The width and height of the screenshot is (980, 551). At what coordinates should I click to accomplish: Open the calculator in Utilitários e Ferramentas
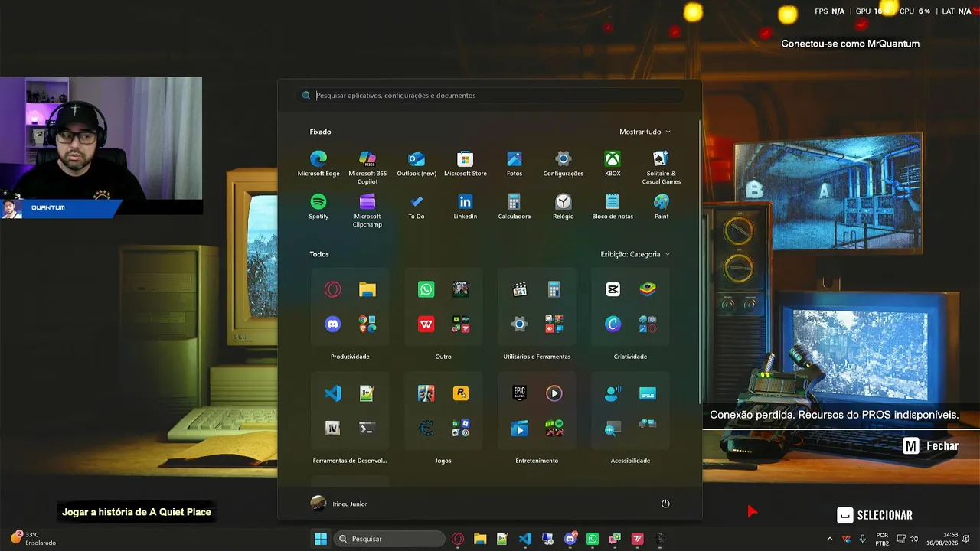coord(554,289)
